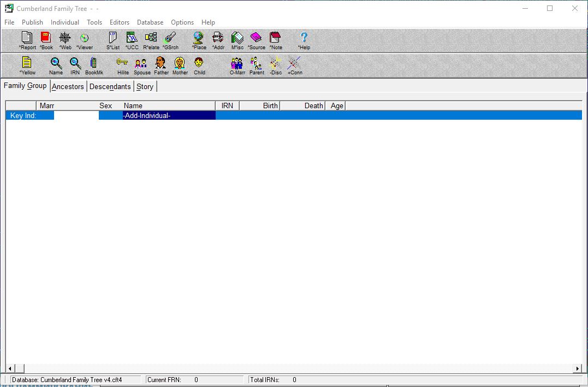
Task: Open the Help question mark icon
Action: point(304,38)
